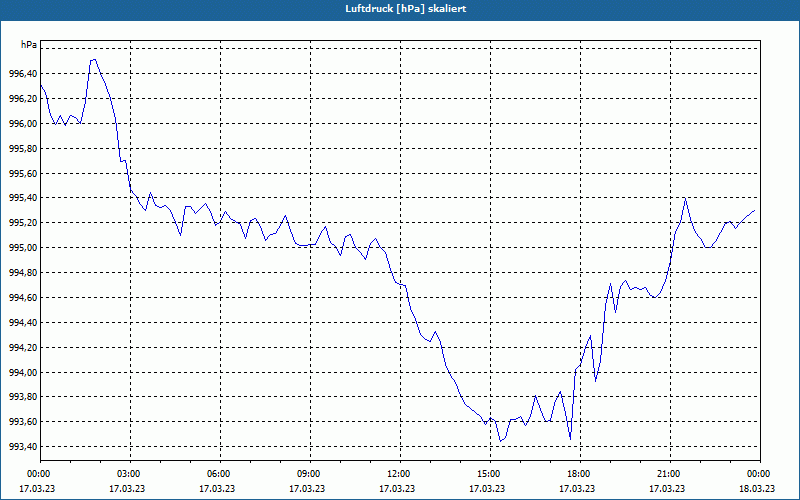
Task: Click the 21:00 x-axis time label
Action: (x=670, y=474)
